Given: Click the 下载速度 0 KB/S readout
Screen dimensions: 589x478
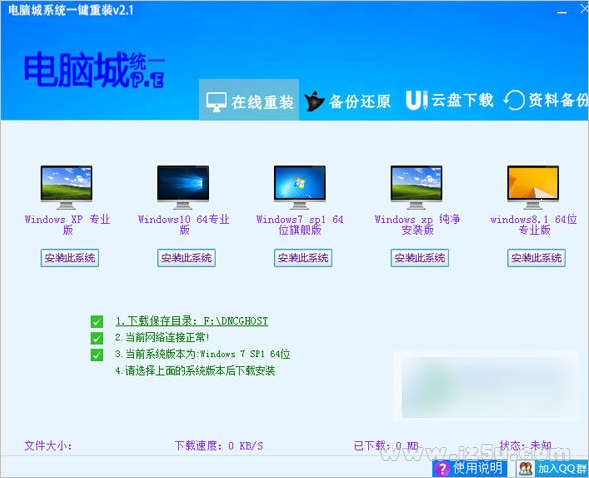Looking at the screenshot, I should click(x=219, y=446).
